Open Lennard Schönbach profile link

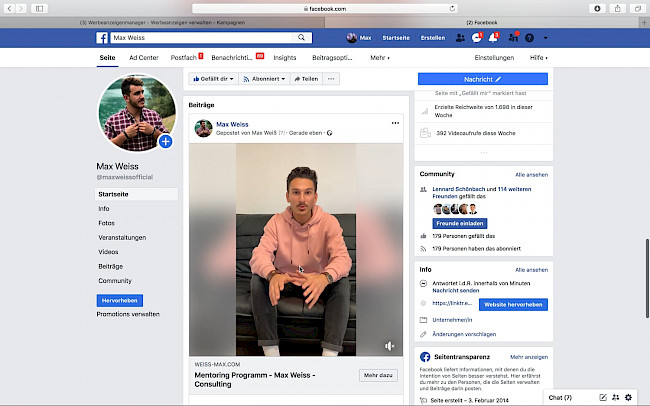pos(458,189)
